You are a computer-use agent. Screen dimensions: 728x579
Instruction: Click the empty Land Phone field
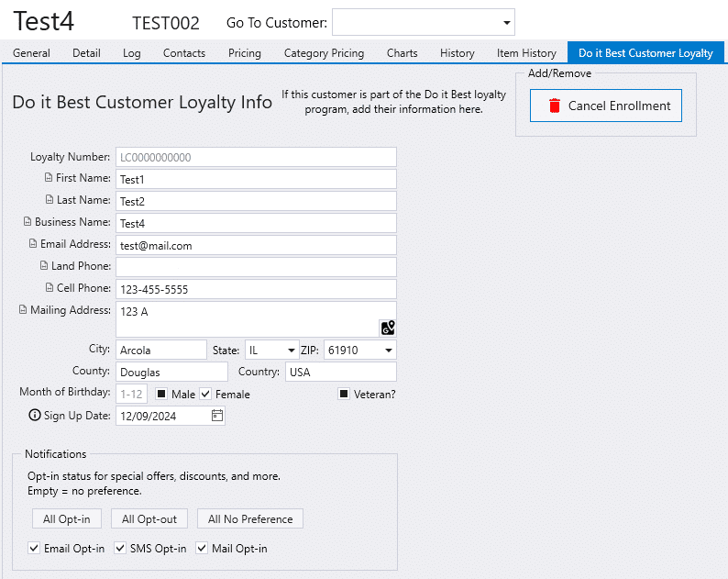(x=257, y=267)
